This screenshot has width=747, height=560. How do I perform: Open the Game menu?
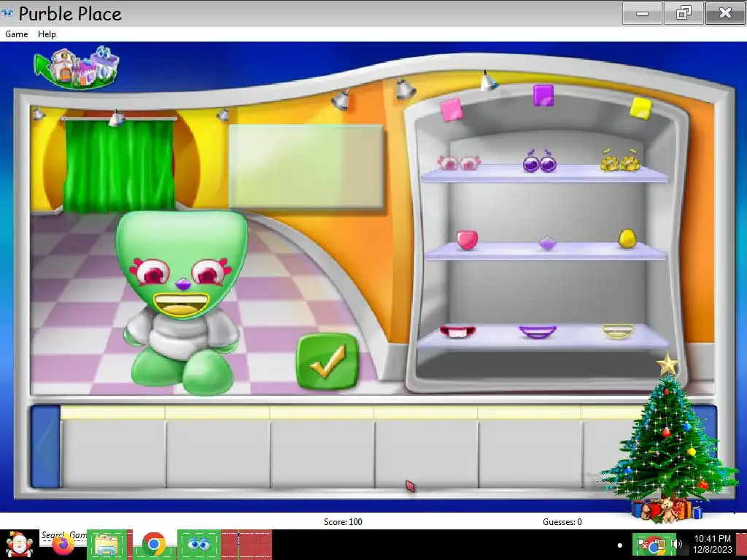[16, 34]
